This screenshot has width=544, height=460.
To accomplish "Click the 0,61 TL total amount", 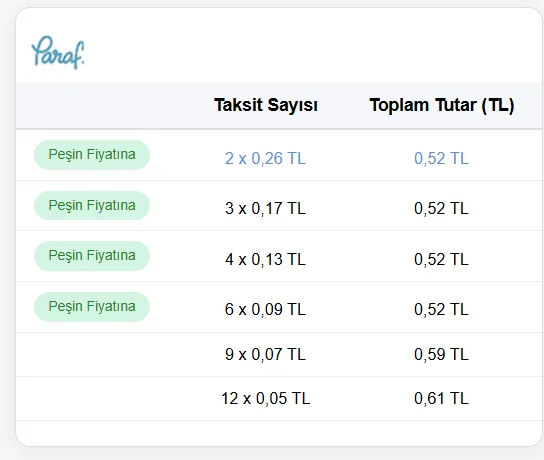I will click(441, 399).
